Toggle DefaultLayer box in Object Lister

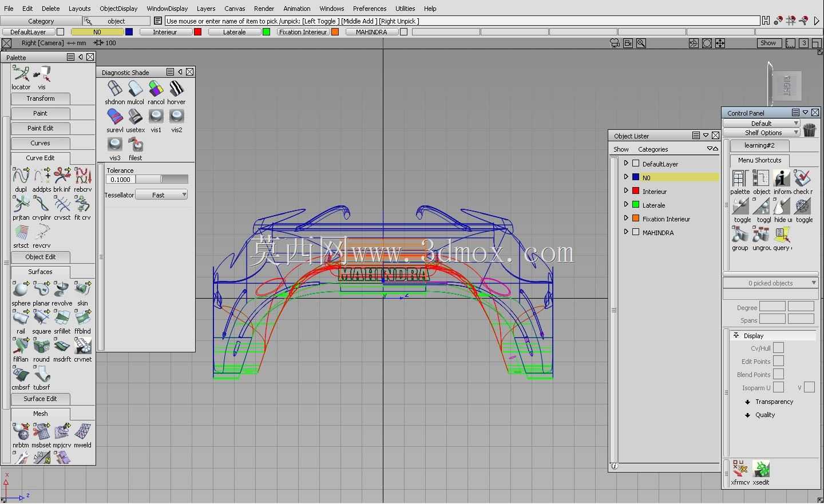[x=636, y=164]
